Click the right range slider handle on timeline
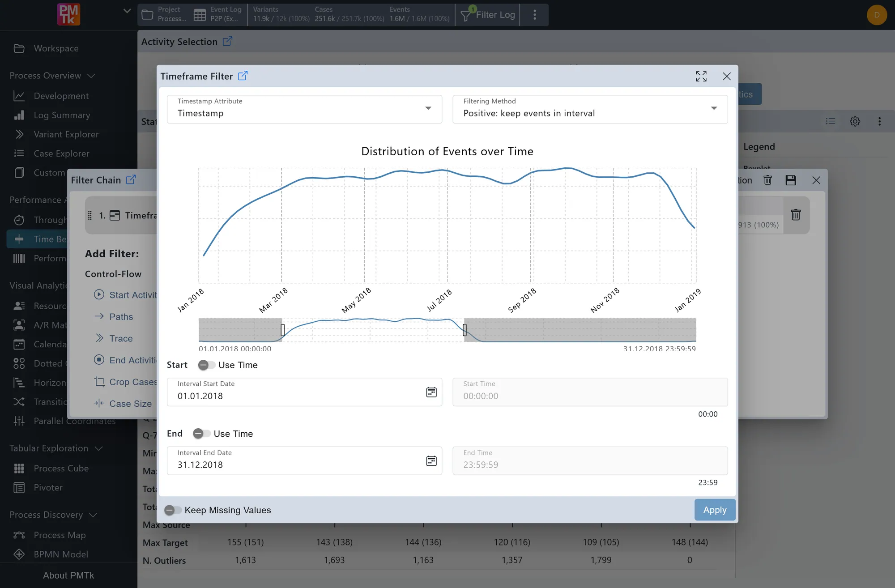Viewport: 895px width, 588px height. click(x=465, y=330)
